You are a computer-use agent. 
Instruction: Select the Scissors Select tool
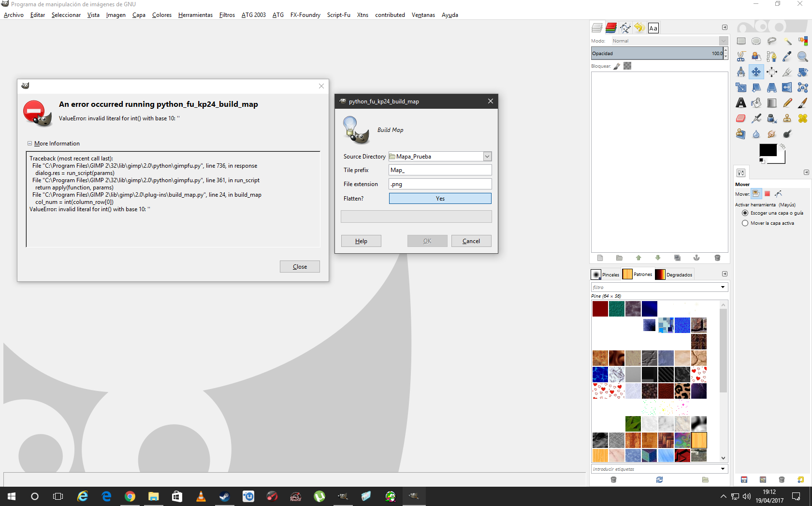pyautogui.click(x=741, y=57)
